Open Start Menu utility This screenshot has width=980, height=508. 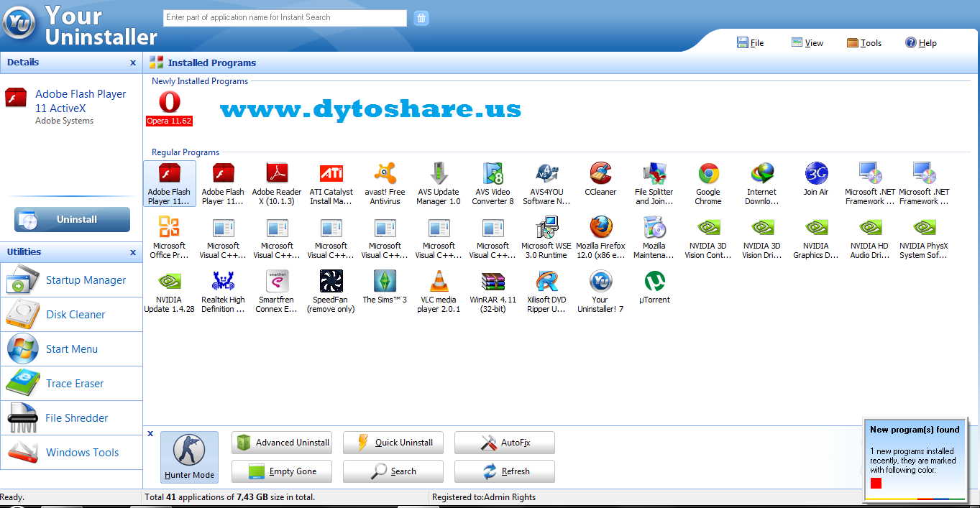click(71, 349)
